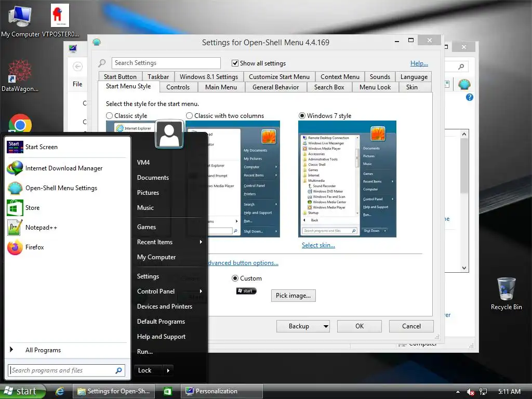Select Classic style radio button
The height and width of the screenshot is (399, 532).
(x=109, y=116)
